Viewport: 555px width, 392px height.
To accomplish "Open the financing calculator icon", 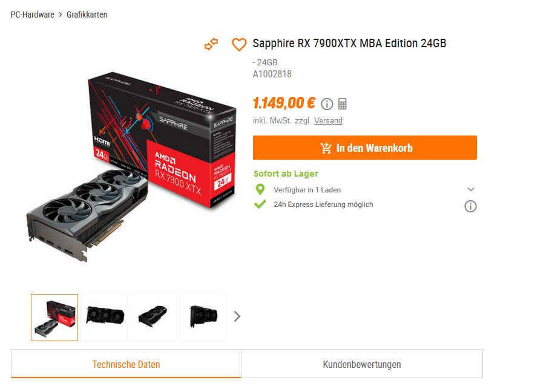I will coord(343,103).
